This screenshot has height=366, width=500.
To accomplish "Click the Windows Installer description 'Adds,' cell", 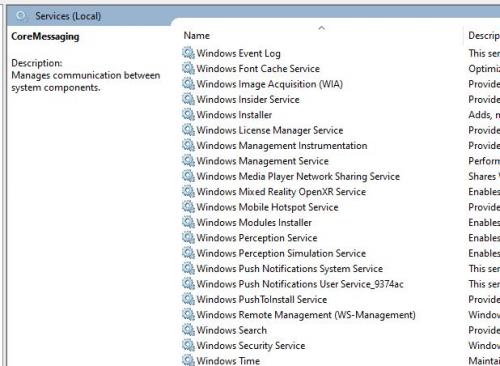I will 484,115.
